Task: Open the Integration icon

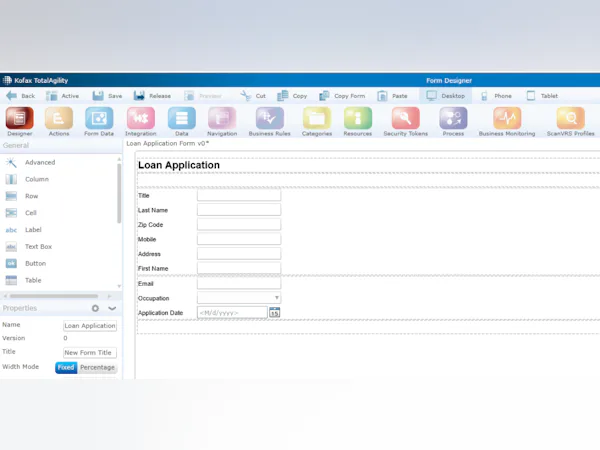Action: pos(140,118)
